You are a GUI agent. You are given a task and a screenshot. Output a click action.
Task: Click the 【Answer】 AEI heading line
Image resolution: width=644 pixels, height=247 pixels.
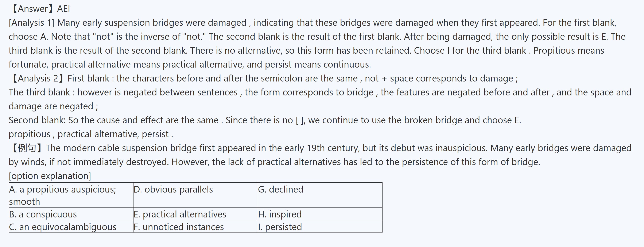click(x=40, y=9)
